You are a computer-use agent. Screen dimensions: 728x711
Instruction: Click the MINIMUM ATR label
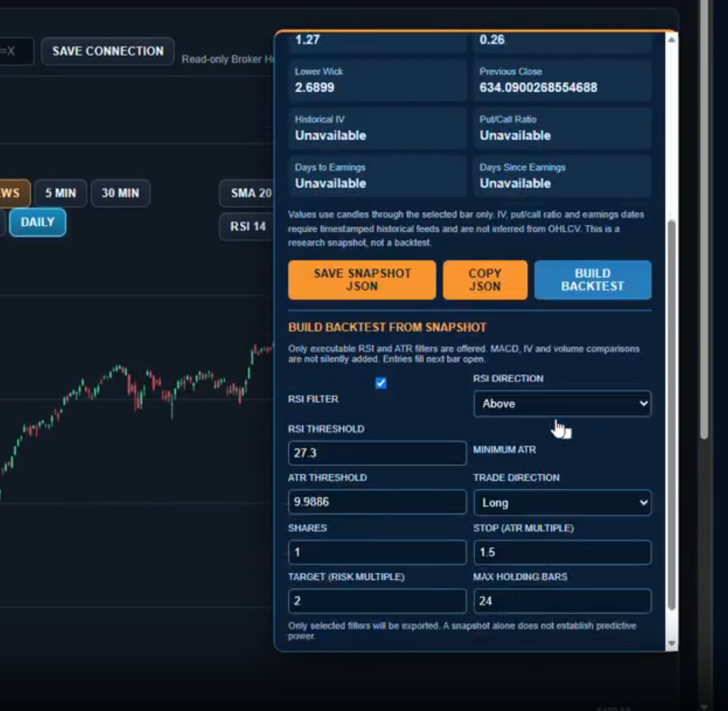[x=505, y=449]
